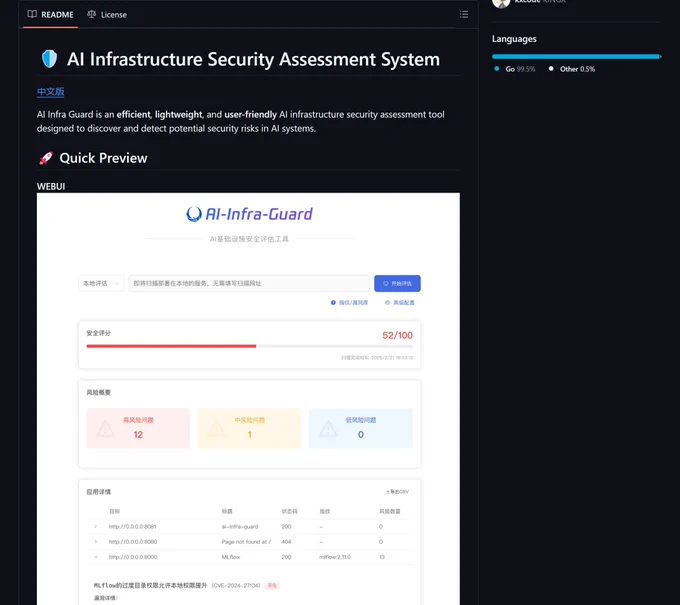Click the ai-infra-guard title cell
This screenshot has width=680, height=605.
[x=240, y=527]
